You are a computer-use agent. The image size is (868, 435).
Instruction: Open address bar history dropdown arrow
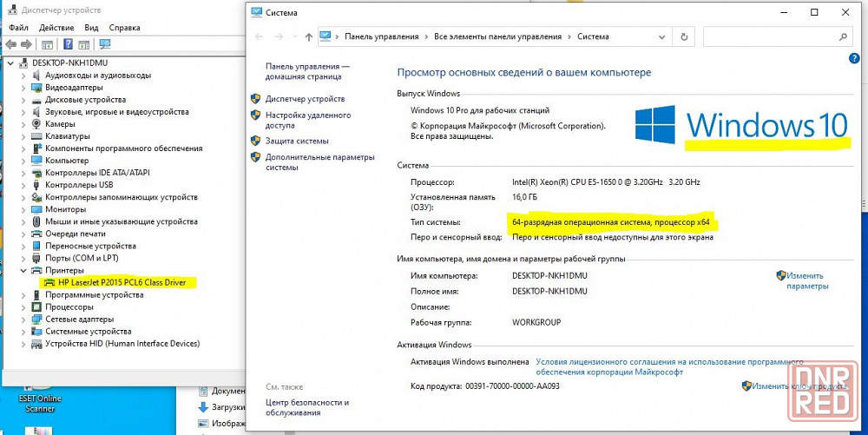tap(661, 37)
